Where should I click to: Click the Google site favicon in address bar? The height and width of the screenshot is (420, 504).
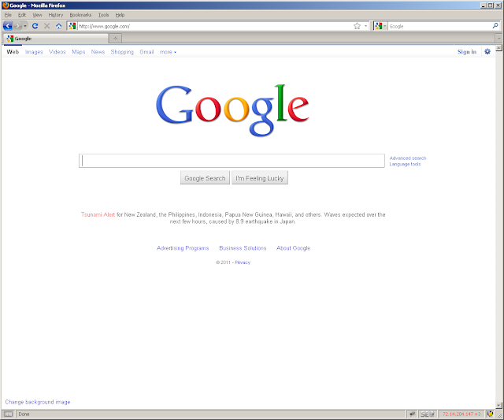(72, 26)
